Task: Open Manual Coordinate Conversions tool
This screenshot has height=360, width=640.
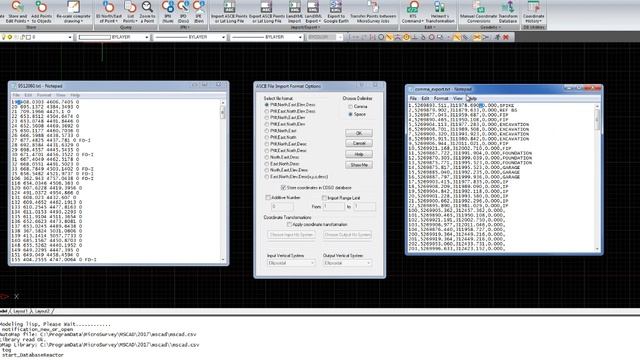Action: tap(478, 12)
